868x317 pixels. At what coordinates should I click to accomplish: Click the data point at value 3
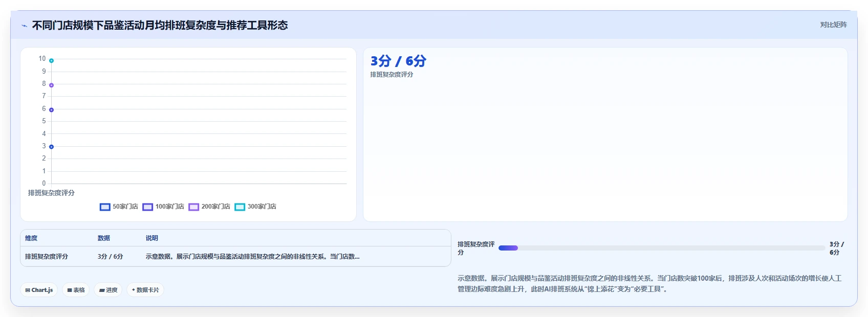(x=51, y=147)
